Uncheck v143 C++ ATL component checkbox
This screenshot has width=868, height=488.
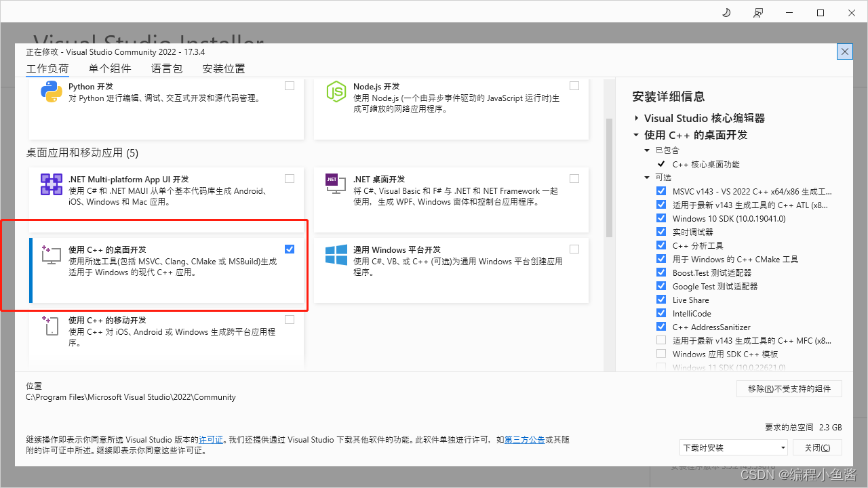click(661, 205)
